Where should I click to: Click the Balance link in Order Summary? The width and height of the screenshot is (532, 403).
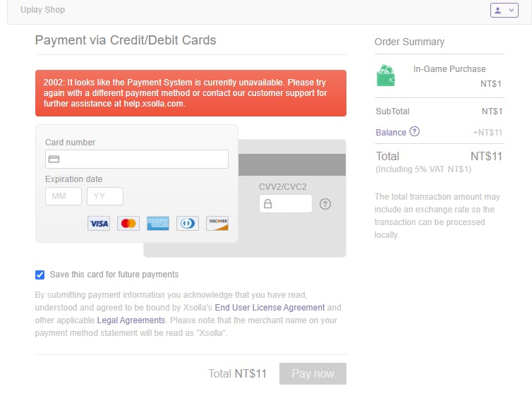391,133
